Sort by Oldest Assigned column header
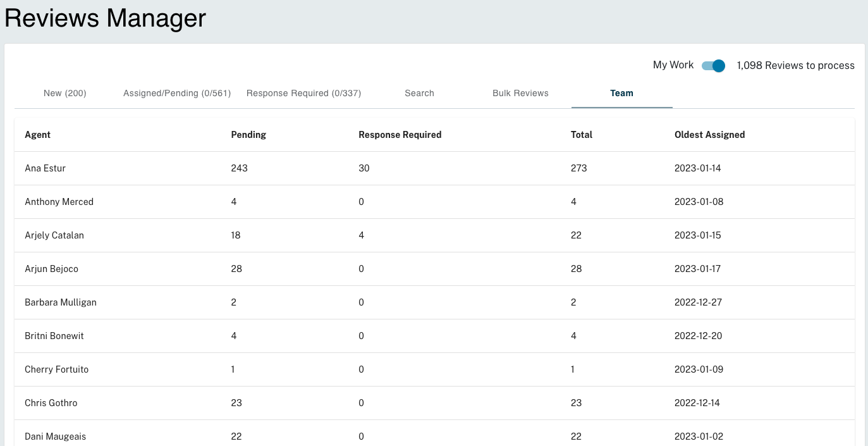This screenshot has height=446, width=868. pos(710,135)
